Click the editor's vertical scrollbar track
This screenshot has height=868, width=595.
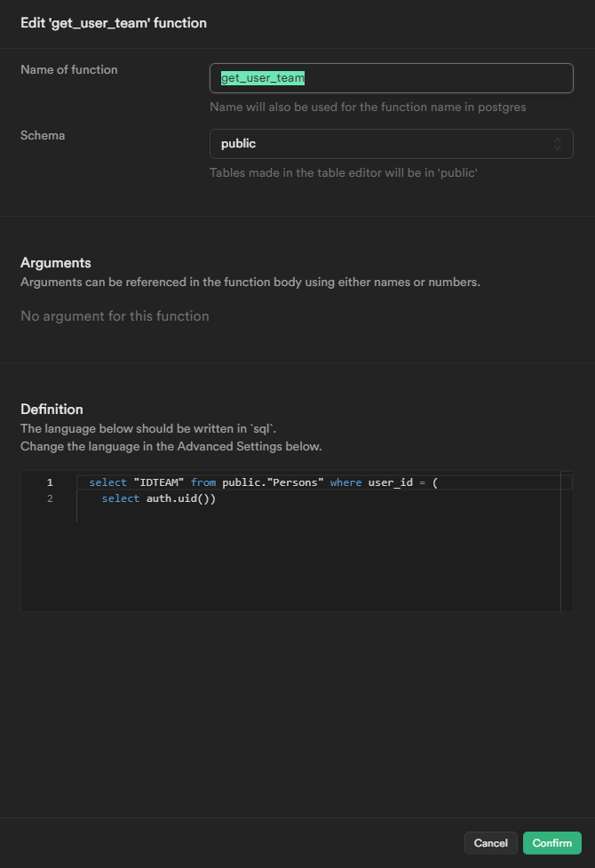pos(567,551)
